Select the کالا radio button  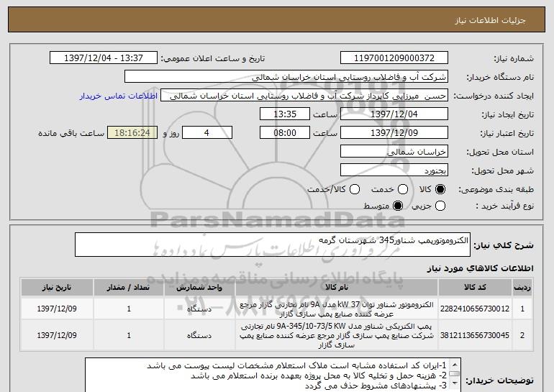coord(440,190)
